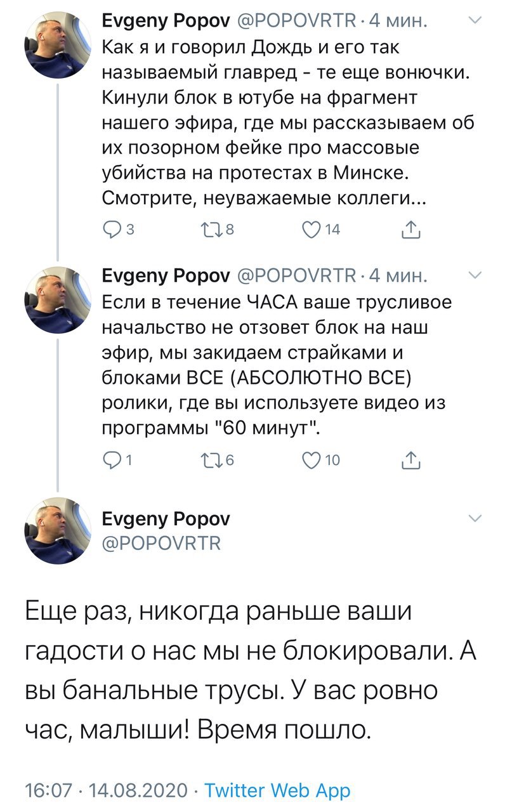Open the 16:07 · 14.08.2020 timestamp
Image resolution: width=505 pixels, height=812 pixels.
(106, 791)
